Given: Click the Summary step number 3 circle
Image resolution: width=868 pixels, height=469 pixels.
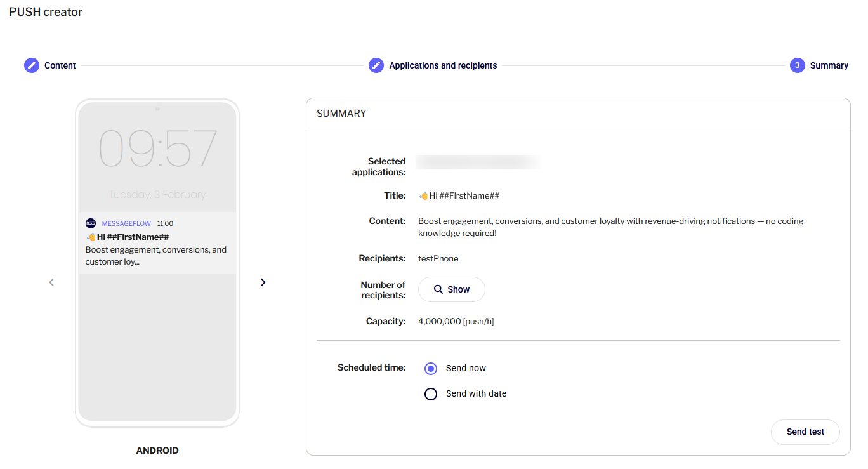Looking at the screenshot, I should click(x=797, y=65).
